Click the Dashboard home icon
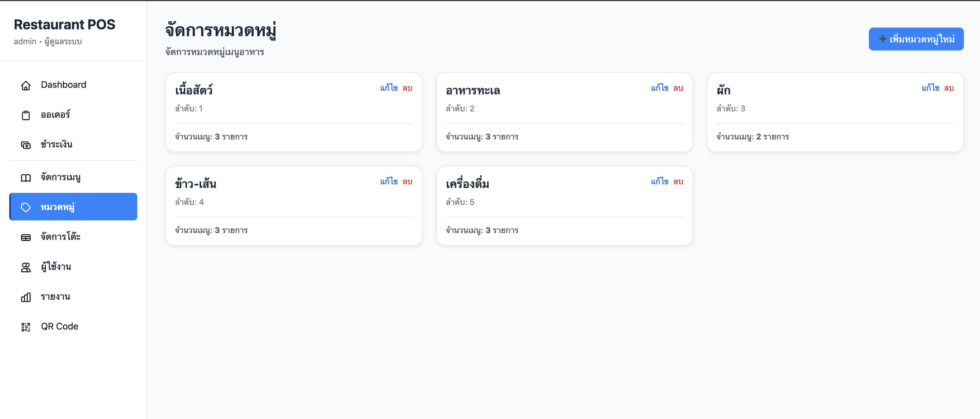 click(x=26, y=85)
